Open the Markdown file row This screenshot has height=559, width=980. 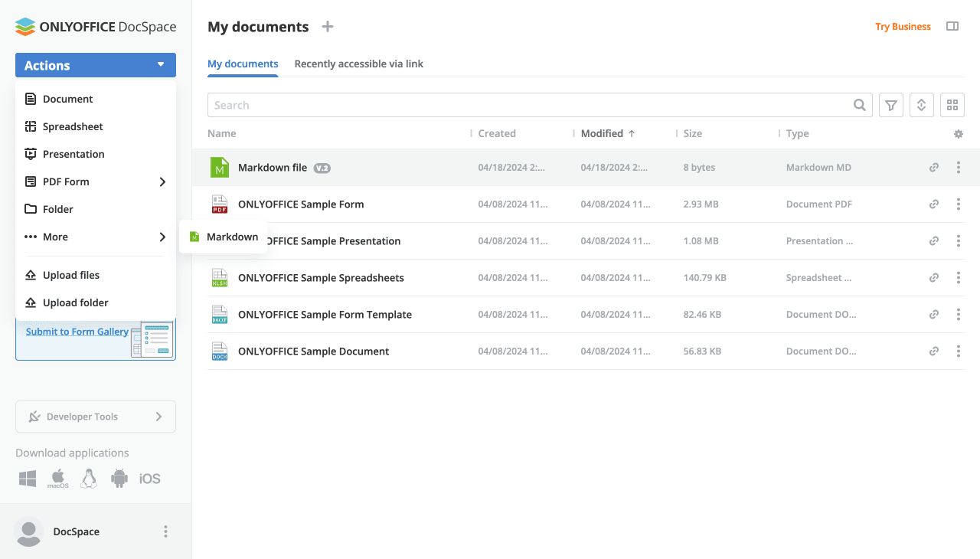[586, 168]
